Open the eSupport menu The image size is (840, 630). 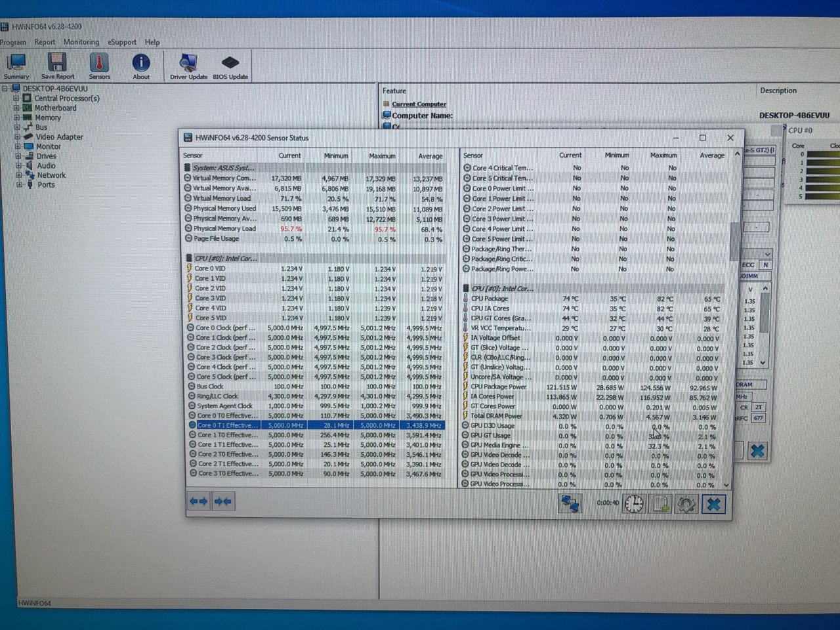coord(122,42)
